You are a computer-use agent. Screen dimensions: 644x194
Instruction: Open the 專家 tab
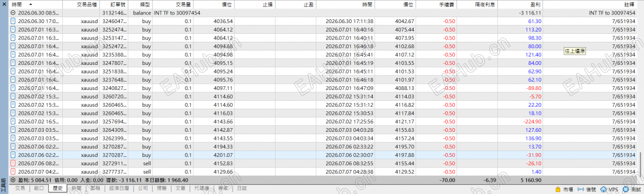223,189
